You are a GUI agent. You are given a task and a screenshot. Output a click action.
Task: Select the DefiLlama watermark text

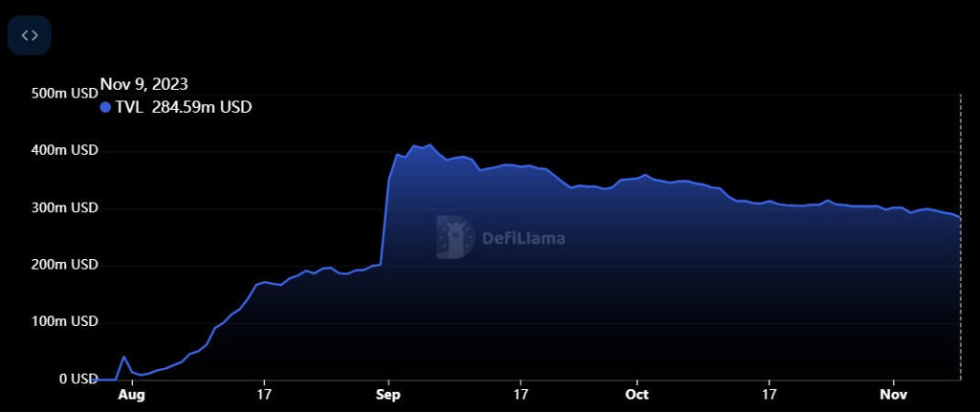[521, 238]
